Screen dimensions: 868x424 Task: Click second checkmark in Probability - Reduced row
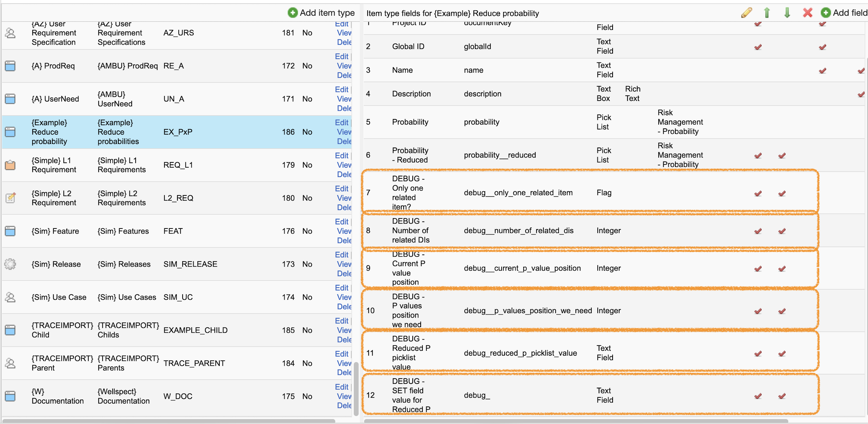tap(782, 155)
